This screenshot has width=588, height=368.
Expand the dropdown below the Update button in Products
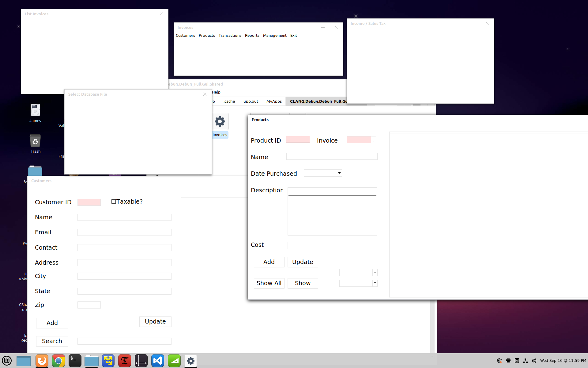tap(375, 272)
